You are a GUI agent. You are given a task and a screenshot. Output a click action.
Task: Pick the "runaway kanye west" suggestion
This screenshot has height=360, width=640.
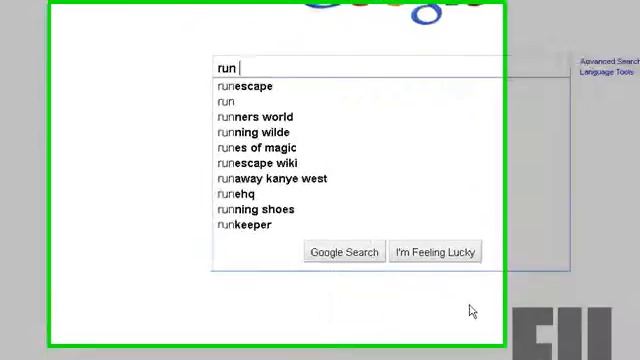272,179
